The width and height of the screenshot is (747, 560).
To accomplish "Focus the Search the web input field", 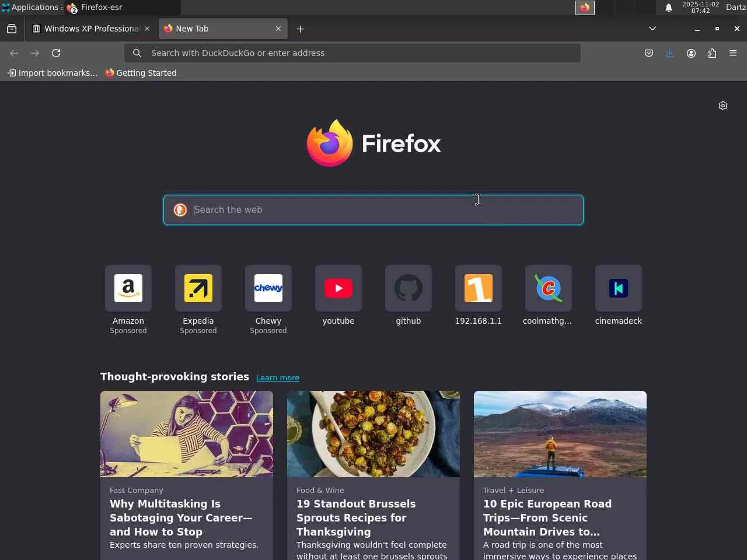I will pyautogui.click(x=373, y=210).
